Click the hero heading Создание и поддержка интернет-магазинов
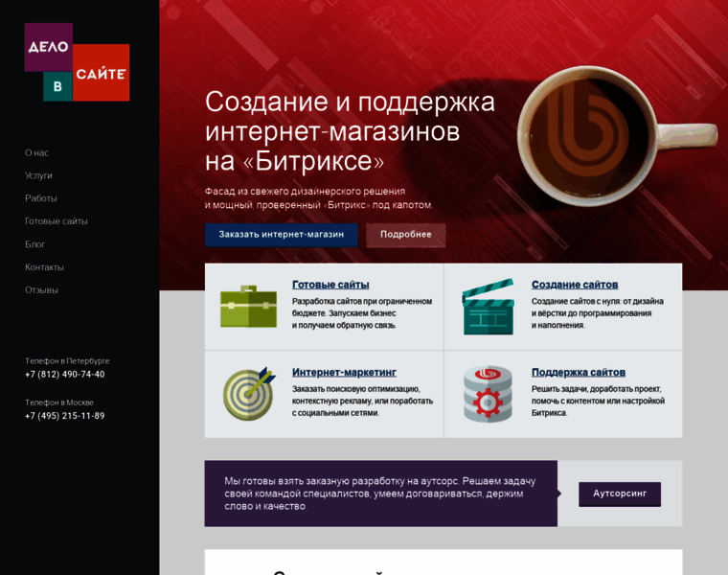The height and width of the screenshot is (575, 728). click(350, 131)
